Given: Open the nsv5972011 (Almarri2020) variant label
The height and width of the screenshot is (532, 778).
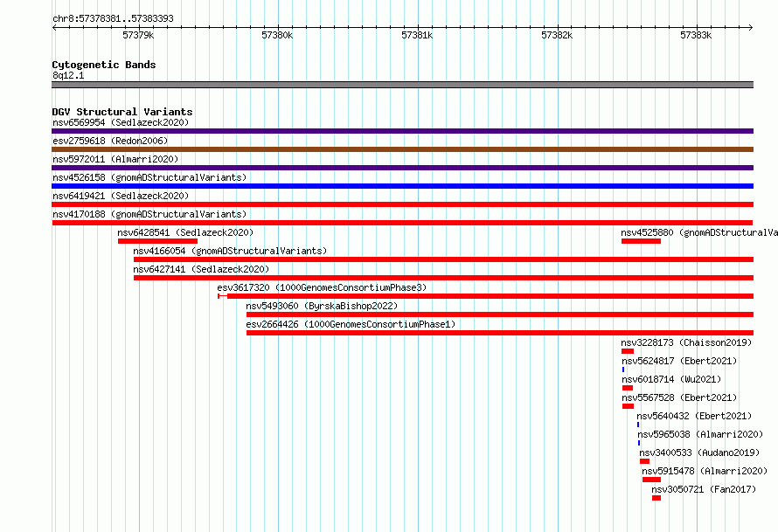Looking at the screenshot, I should tap(115, 159).
